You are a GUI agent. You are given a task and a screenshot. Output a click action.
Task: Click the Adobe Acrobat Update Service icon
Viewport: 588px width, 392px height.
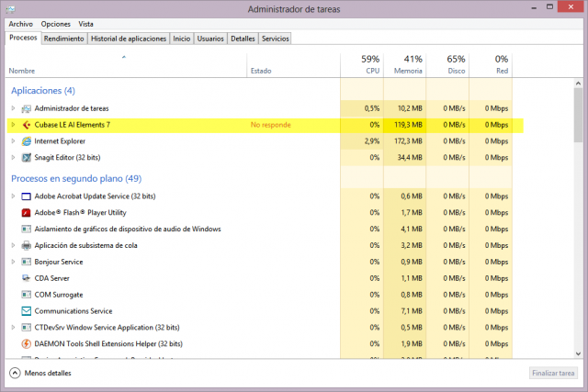(x=27, y=196)
